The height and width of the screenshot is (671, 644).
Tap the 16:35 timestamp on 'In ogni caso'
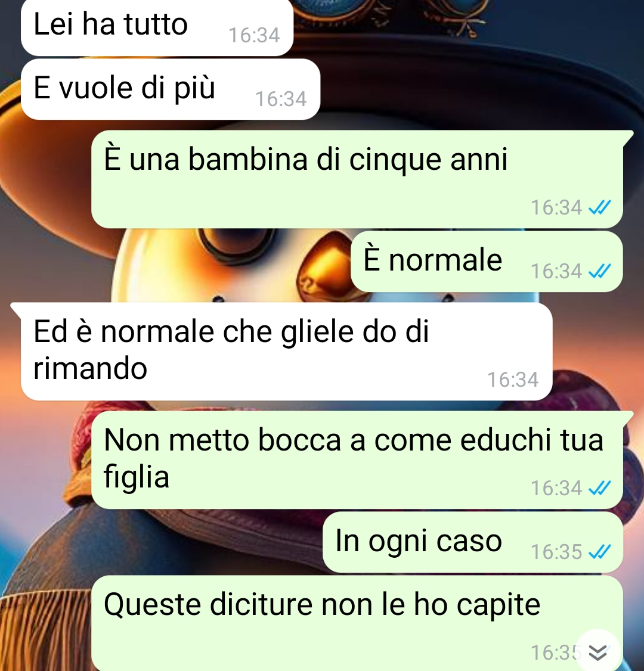(x=556, y=552)
